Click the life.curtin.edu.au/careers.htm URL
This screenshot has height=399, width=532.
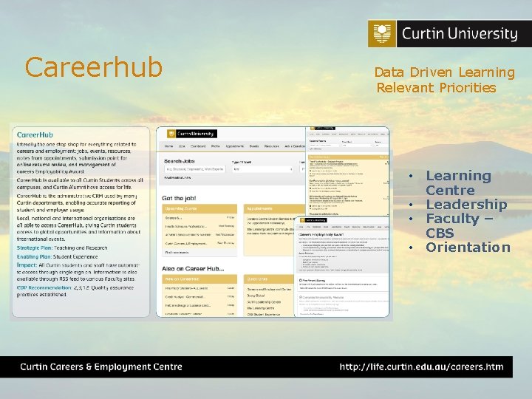[x=421, y=366]
